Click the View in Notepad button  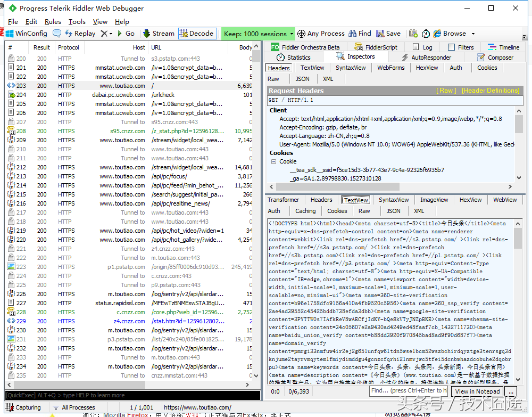pyautogui.click(x=477, y=391)
